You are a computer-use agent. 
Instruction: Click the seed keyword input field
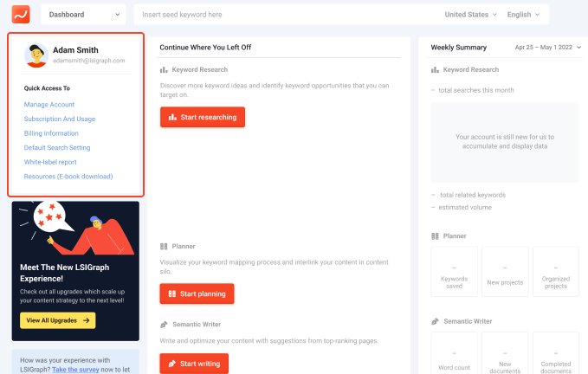[287, 15]
